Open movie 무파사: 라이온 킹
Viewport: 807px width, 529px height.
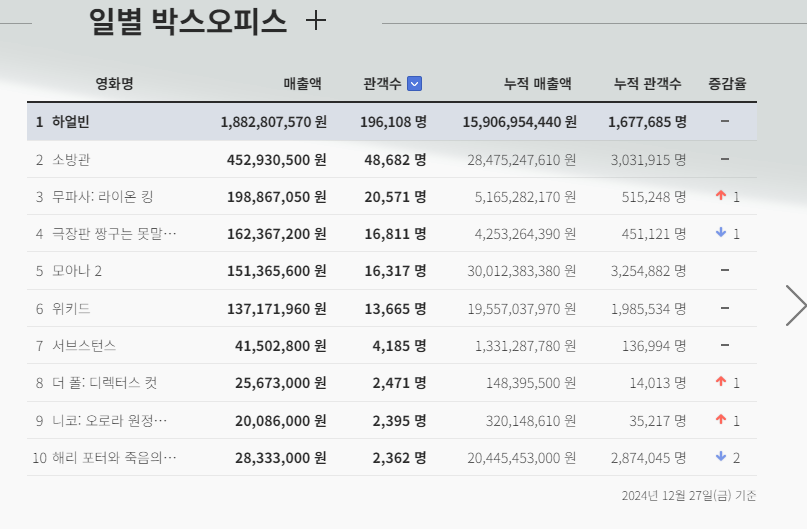(x=103, y=197)
